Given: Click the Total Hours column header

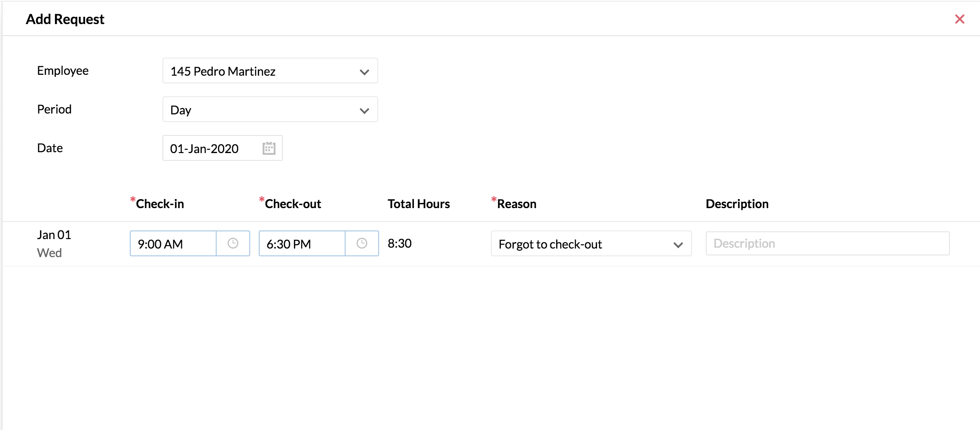Looking at the screenshot, I should click(x=419, y=204).
